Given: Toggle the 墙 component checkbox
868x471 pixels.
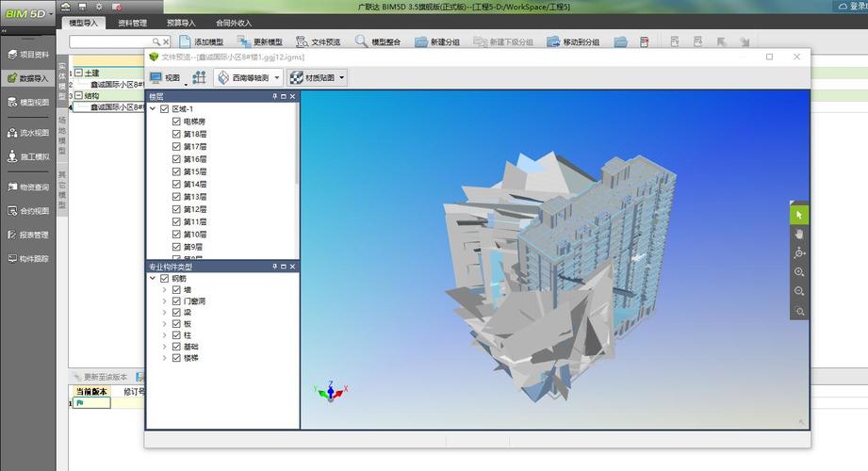Looking at the screenshot, I should coord(176,289).
